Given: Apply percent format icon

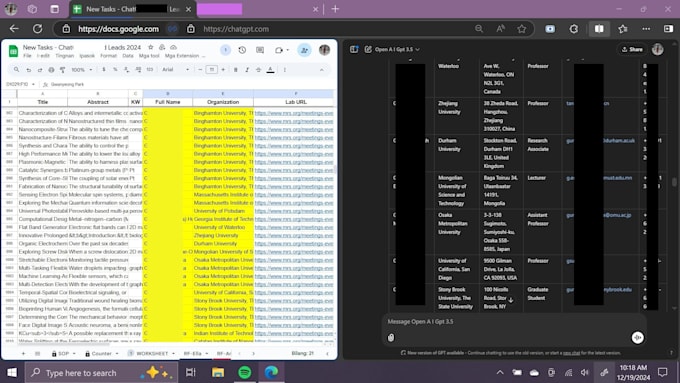Looking at the screenshot, I should [x=115, y=69].
